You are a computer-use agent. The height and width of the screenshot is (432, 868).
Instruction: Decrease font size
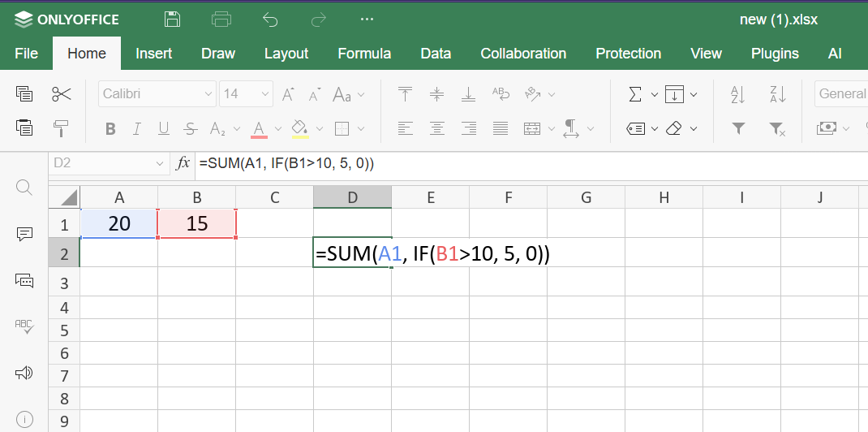click(315, 95)
